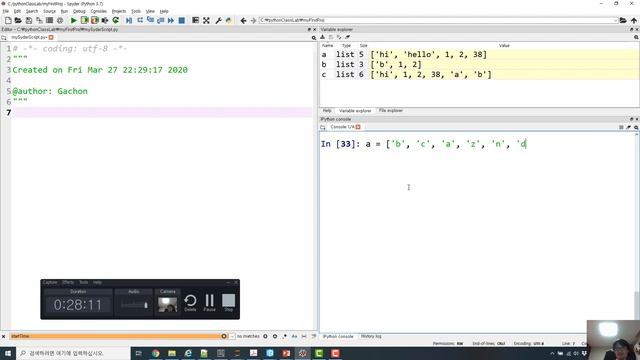The height and width of the screenshot is (360, 640).
Task: Open the Run menu
Action: tap(64, 11)
